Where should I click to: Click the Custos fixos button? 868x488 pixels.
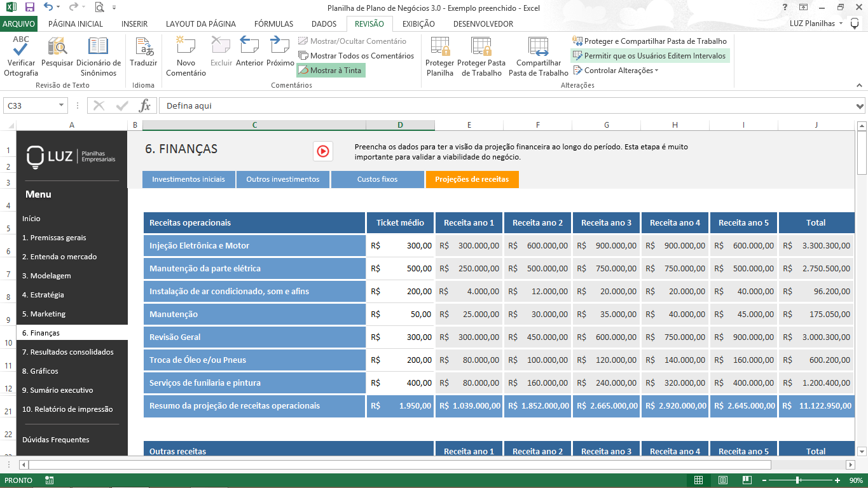coord(377,180)
